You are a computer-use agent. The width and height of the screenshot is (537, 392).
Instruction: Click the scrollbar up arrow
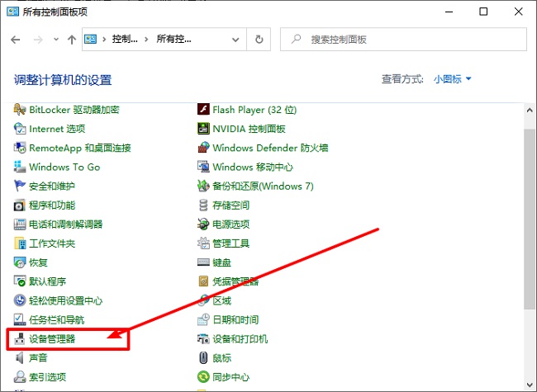pos(530,111)
